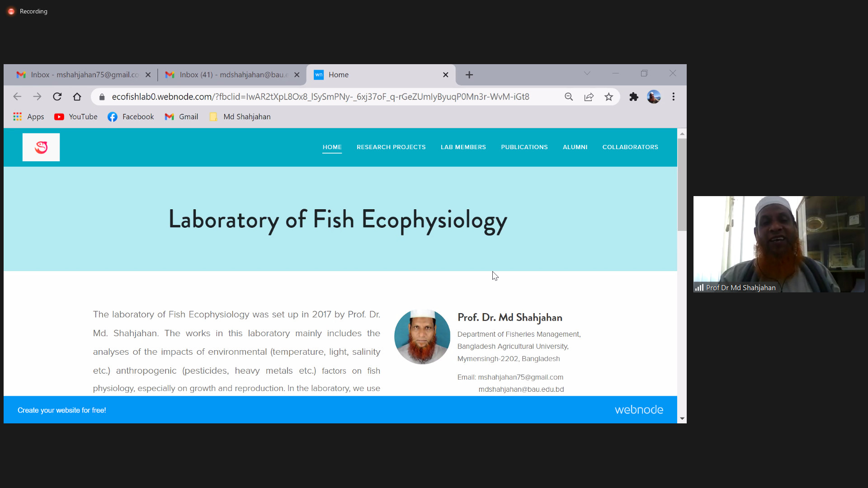This screenshot has width=868, height=488.
Task: Click the page vertical scrollbar thumb
Action: coord(682,185)
